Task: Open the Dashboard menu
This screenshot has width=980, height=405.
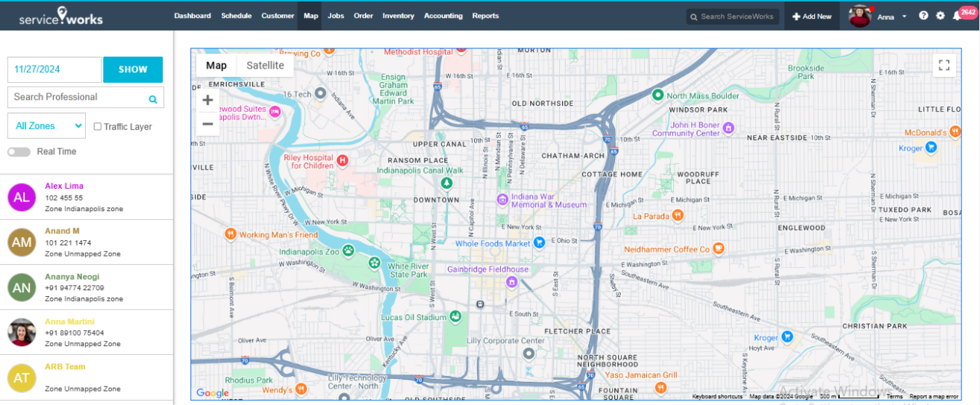Action: tap(193, 16)
